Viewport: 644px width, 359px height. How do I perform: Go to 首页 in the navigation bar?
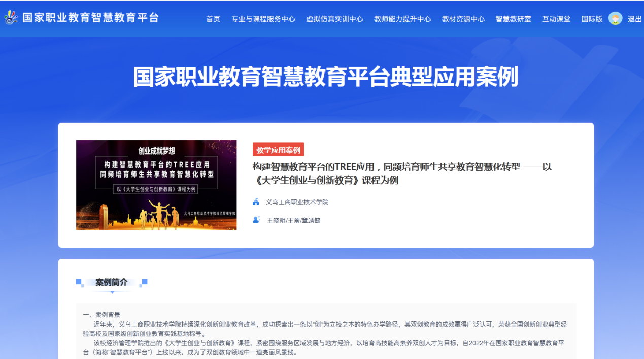(x=213, y=19)
